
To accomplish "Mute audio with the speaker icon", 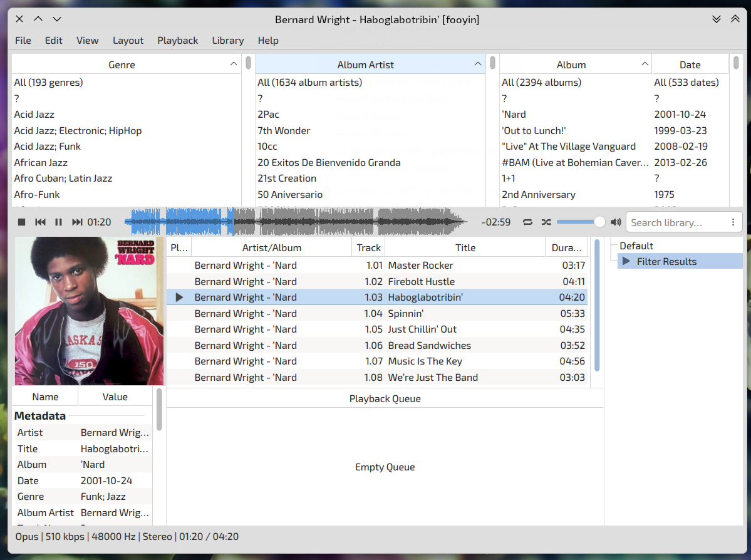I will click(616, 222).
